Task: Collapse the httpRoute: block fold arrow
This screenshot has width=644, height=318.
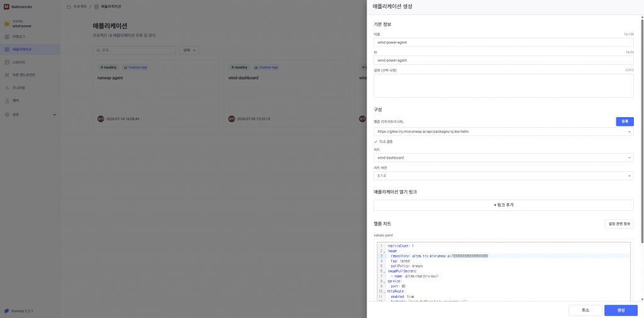Action: click(x=384, y=292)
